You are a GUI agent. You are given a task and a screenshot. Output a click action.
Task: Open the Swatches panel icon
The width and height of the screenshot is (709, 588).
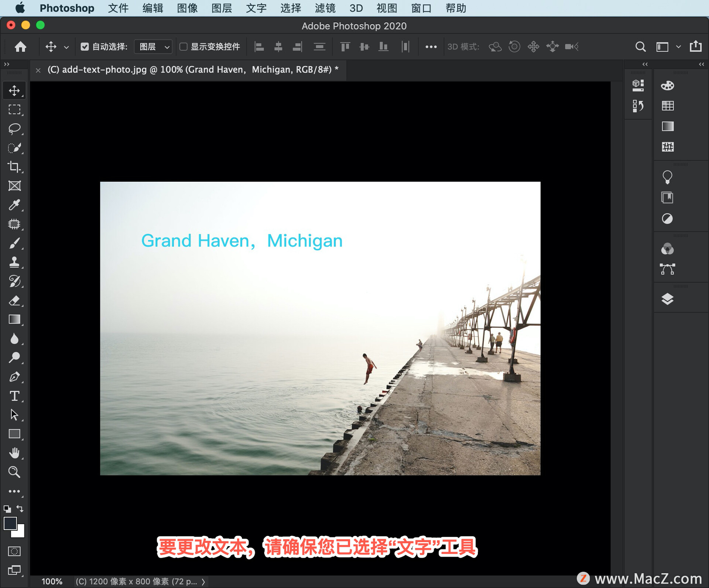[x=667, y=106]
